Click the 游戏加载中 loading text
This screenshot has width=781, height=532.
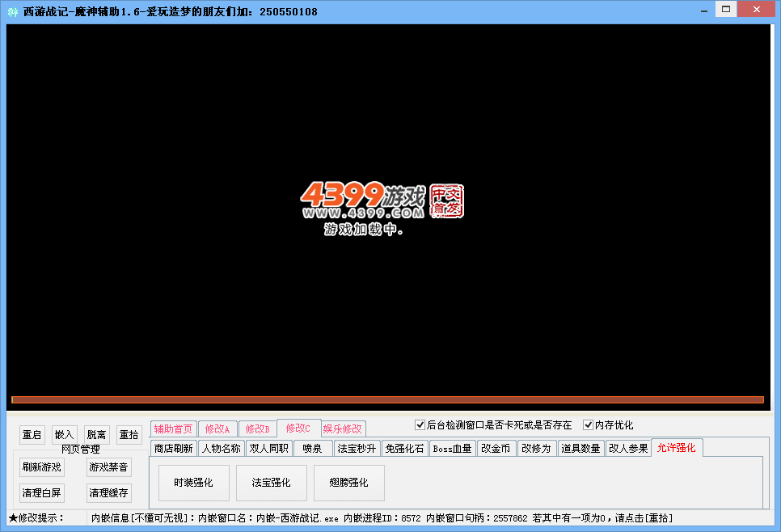[x=362, y=229]
